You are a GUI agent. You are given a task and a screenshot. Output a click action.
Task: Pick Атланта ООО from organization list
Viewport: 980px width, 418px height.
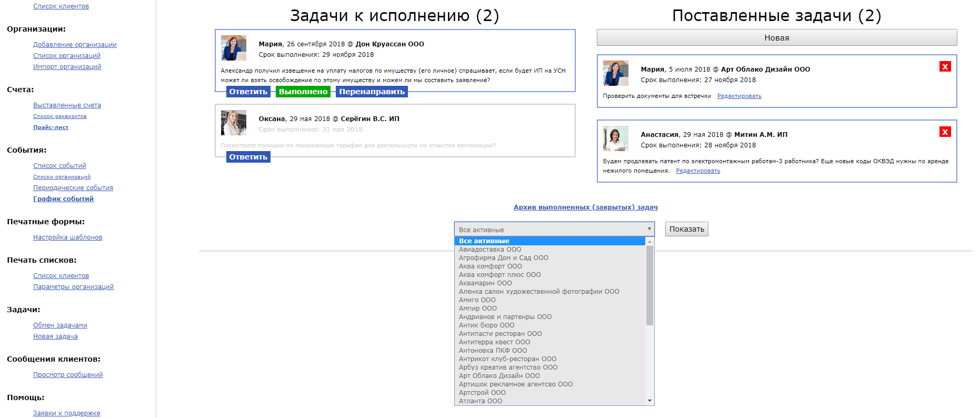click(x=480, y=401)
